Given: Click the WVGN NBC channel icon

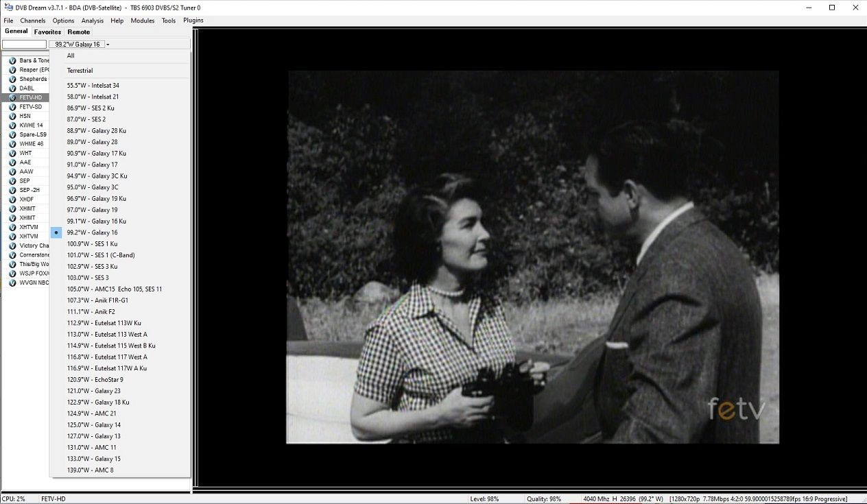Looking at the screenshot, I should click(12, 283).
